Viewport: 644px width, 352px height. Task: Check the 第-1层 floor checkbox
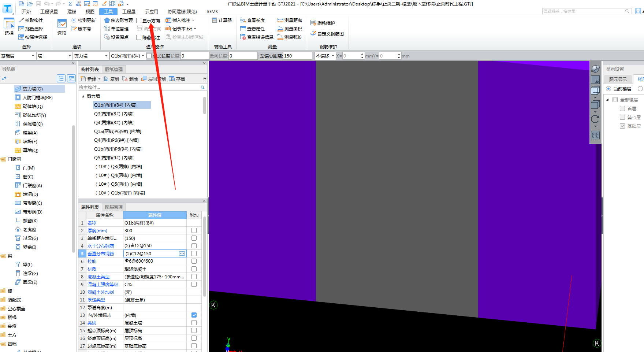click(622, 117)
